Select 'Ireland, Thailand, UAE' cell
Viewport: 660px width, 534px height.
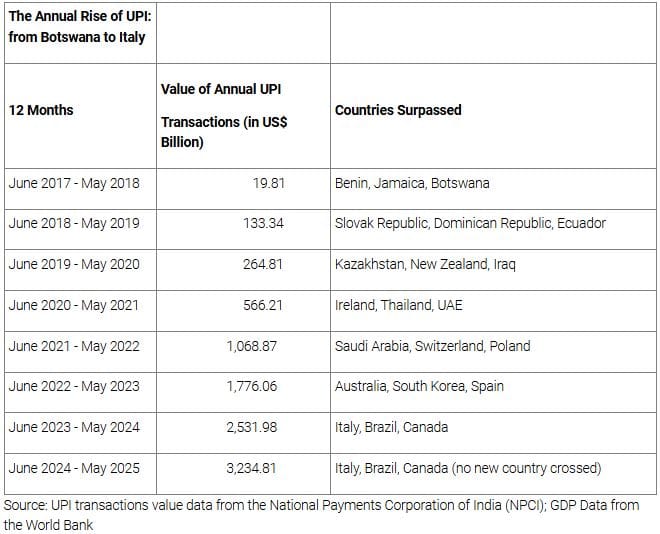(398, 305)
